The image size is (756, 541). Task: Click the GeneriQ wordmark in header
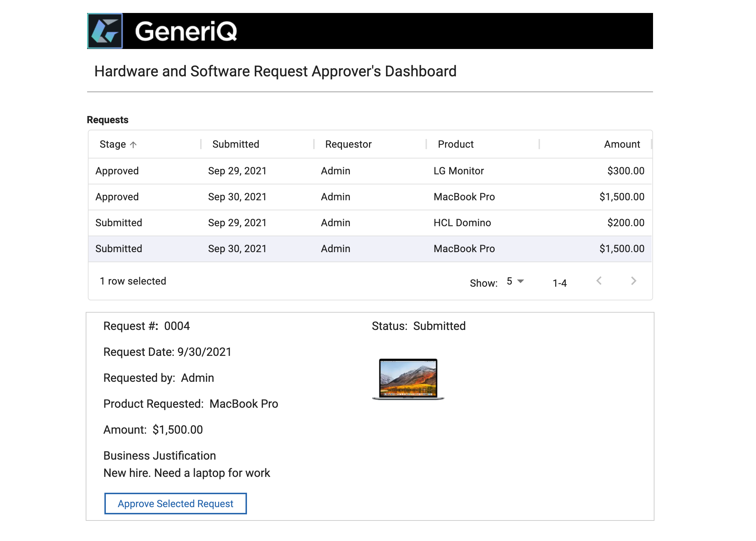186,31
